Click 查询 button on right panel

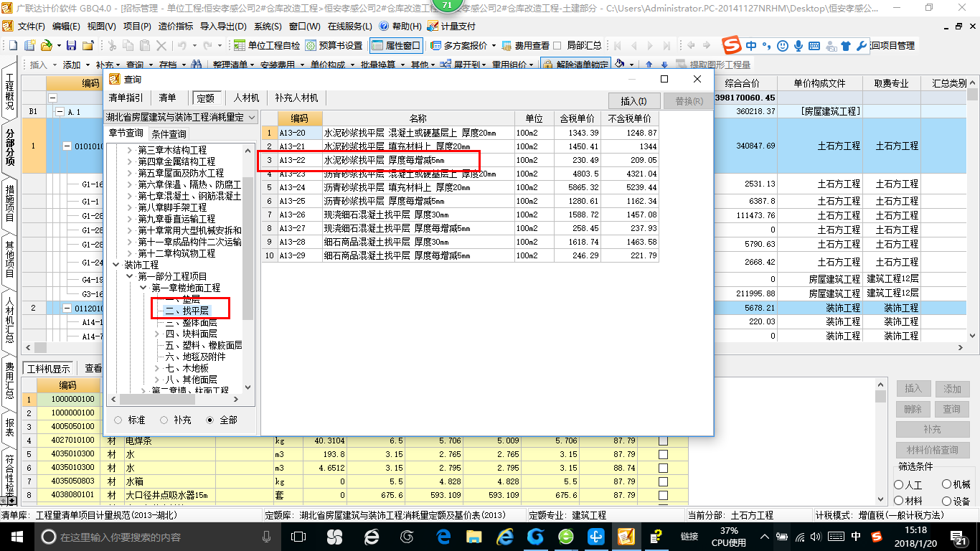coord(952,409)
